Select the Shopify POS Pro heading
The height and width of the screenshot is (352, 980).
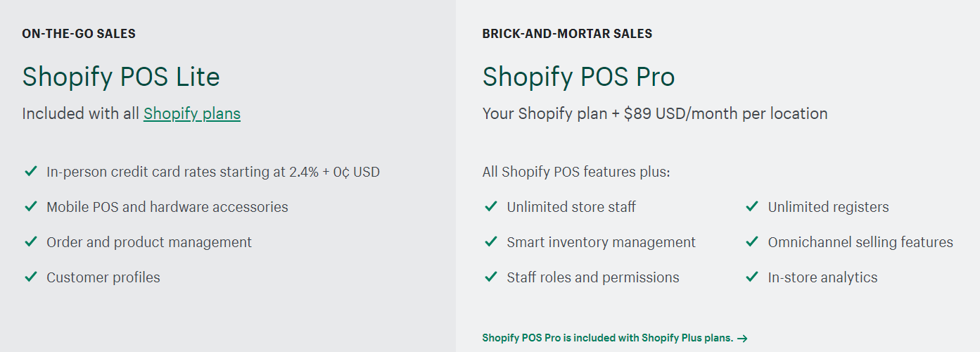coord(579,77)
